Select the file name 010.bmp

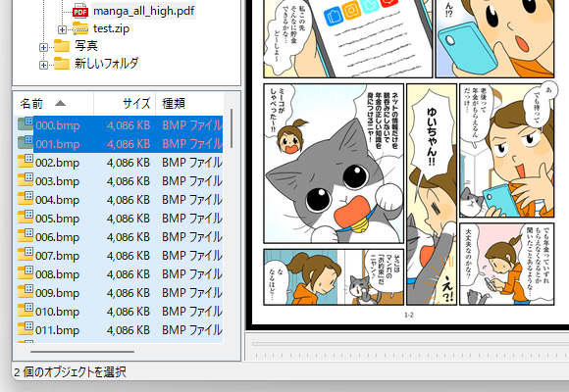click(x=57, y=312)
